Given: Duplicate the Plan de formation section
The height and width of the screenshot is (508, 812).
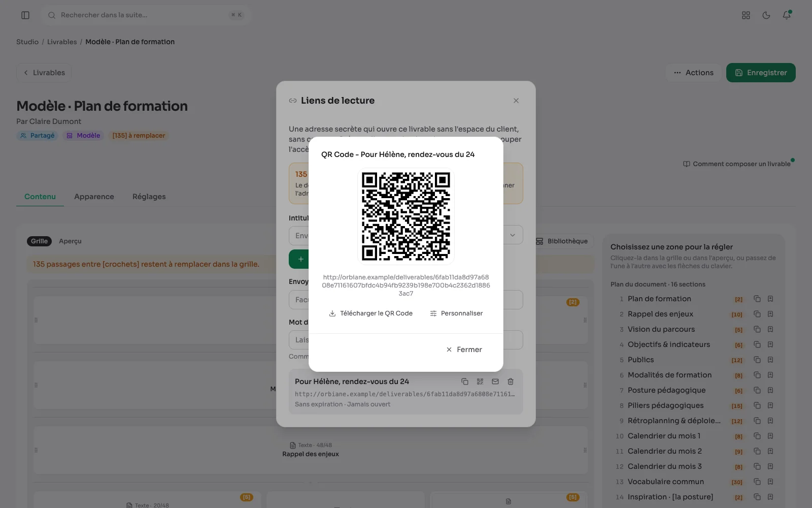Looking at the screenshot, I should [x=757, y=299].
